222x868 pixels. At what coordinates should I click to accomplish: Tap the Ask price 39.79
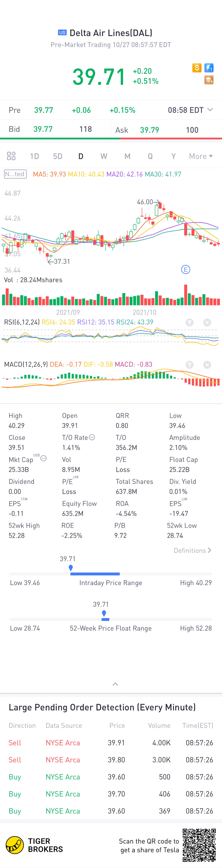tap(149, 130)
